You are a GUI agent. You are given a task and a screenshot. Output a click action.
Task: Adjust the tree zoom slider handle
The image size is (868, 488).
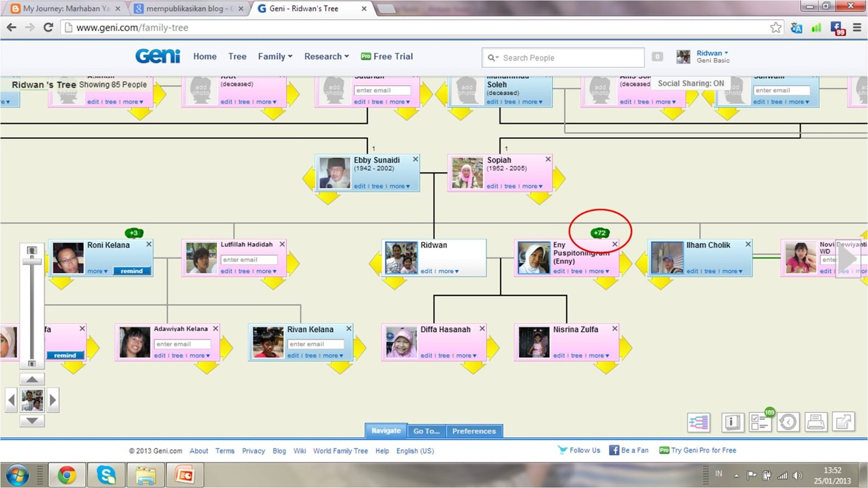[32, 261]
